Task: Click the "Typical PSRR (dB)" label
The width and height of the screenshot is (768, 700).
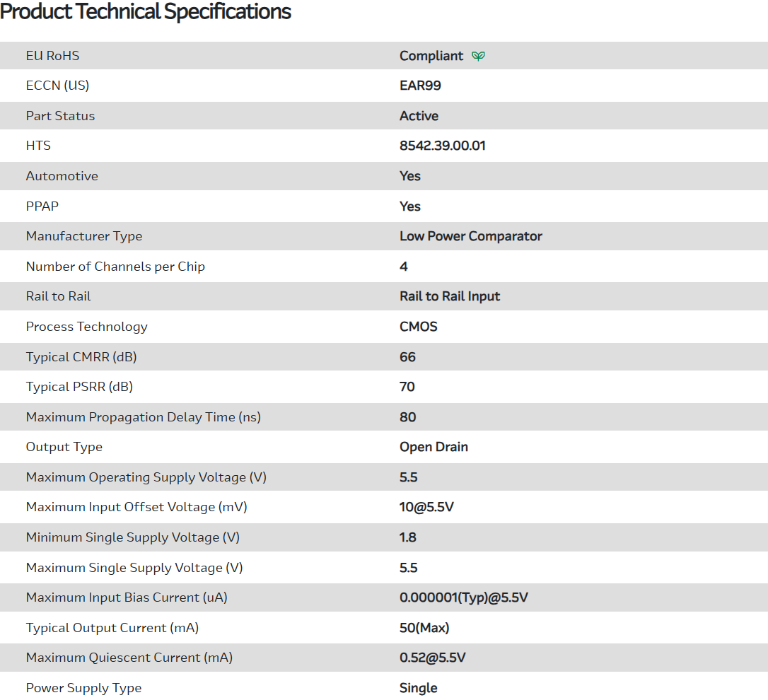Action: [x=79, y=387]
